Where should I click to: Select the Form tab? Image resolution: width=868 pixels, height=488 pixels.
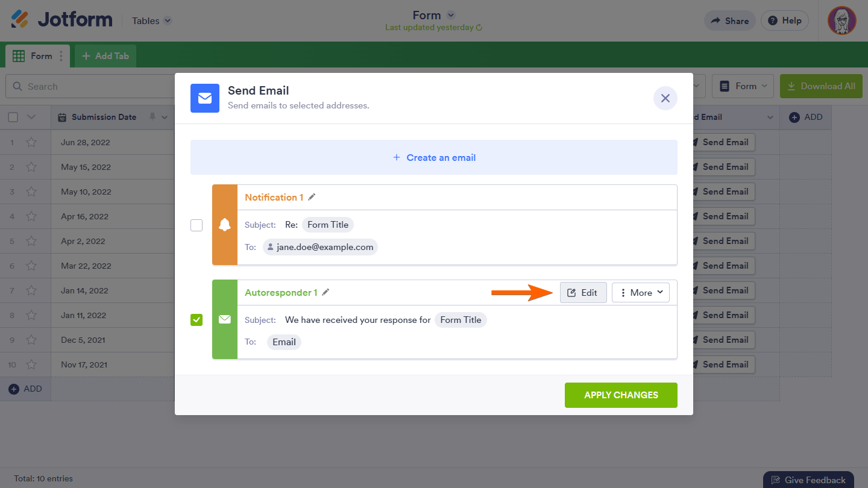[35, 56]
